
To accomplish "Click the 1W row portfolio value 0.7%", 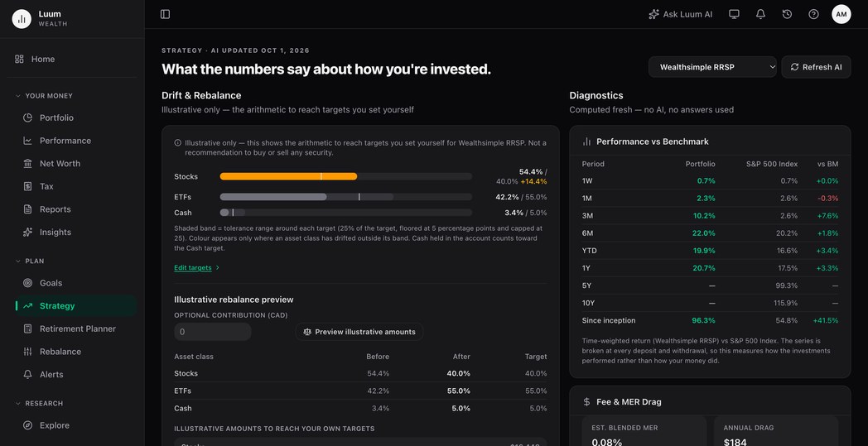I will (706, 181).
